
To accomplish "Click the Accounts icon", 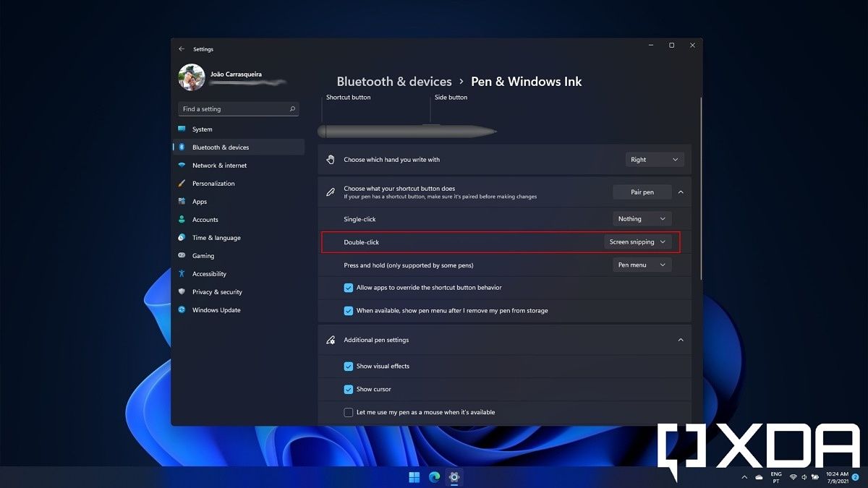I will tap(182, 219).
